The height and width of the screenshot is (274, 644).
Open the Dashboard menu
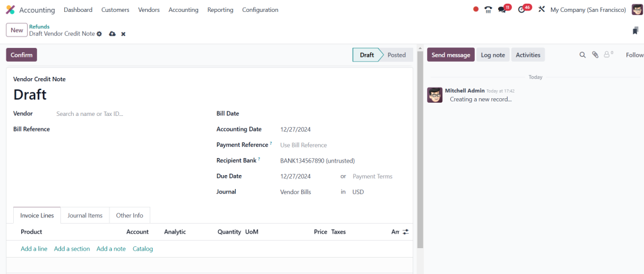78,9
